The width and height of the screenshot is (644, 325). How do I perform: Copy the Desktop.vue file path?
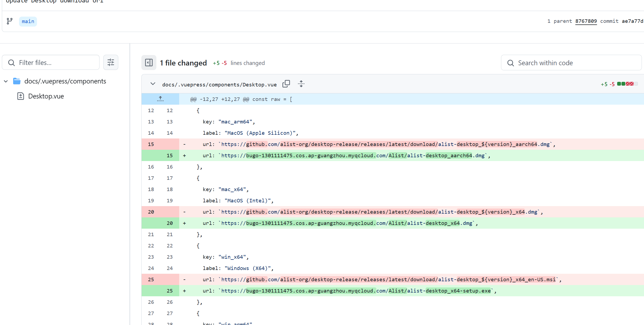[x=286, y=84]
